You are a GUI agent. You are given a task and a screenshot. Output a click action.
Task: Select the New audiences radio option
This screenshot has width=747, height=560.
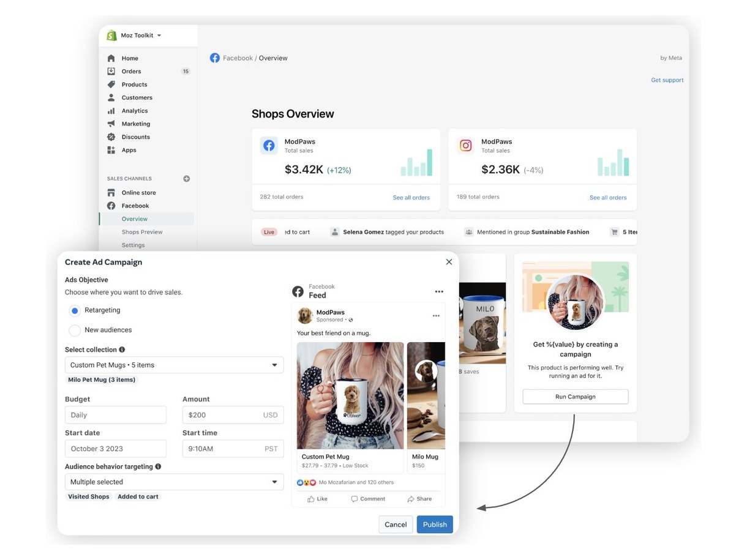point(75,330)
